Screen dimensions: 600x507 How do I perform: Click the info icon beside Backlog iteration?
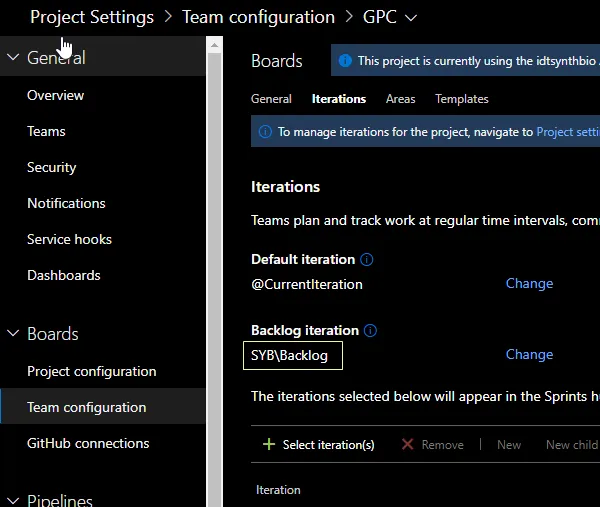coord(371,331)
